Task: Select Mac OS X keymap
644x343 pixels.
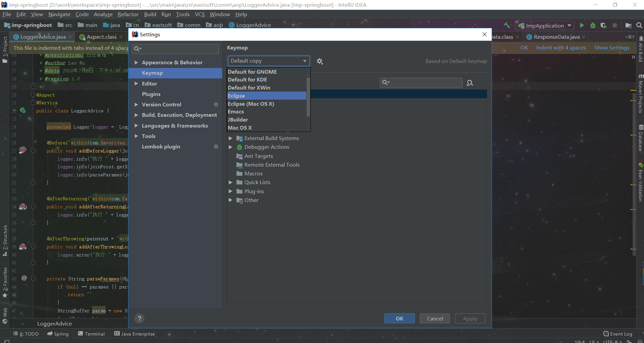Action: pos(267,128)
